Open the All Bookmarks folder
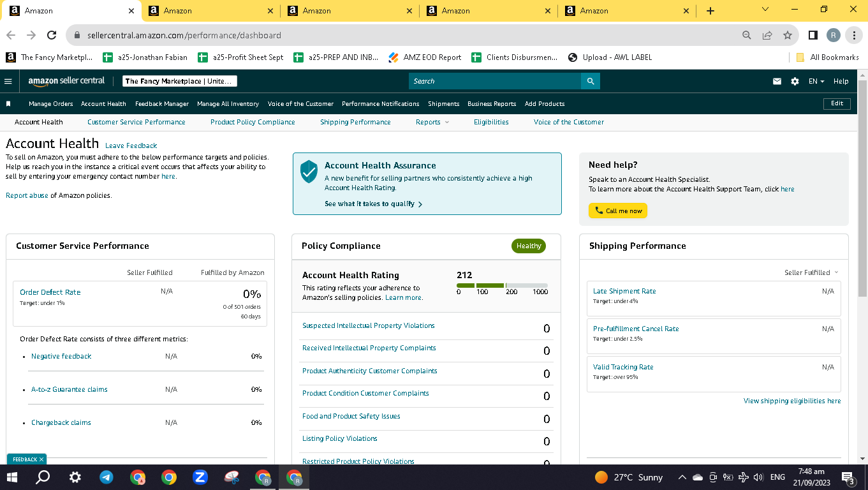This screenshot has width=868, height=490. (828, 57)
